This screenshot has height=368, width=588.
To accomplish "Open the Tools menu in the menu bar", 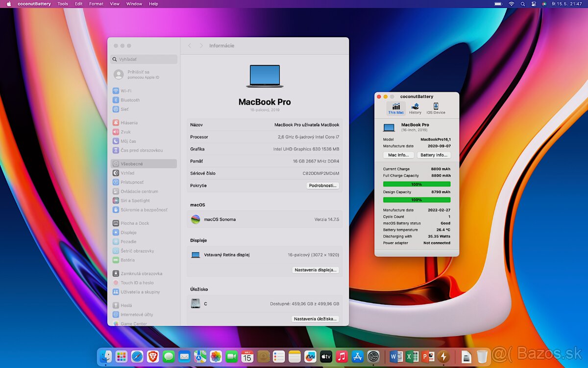I will (62, 3).
